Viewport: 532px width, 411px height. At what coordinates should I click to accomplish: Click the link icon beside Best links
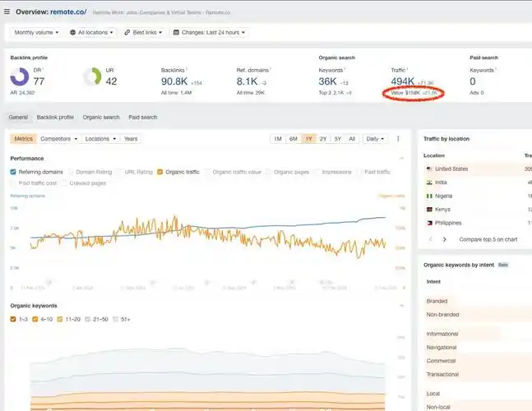tap(127, 33)
